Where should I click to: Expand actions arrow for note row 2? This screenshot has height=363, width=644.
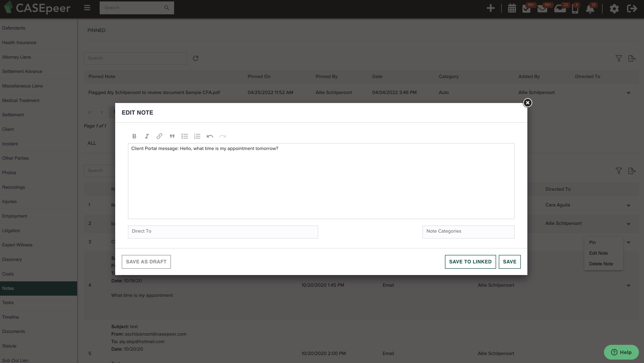coord(628,224)
